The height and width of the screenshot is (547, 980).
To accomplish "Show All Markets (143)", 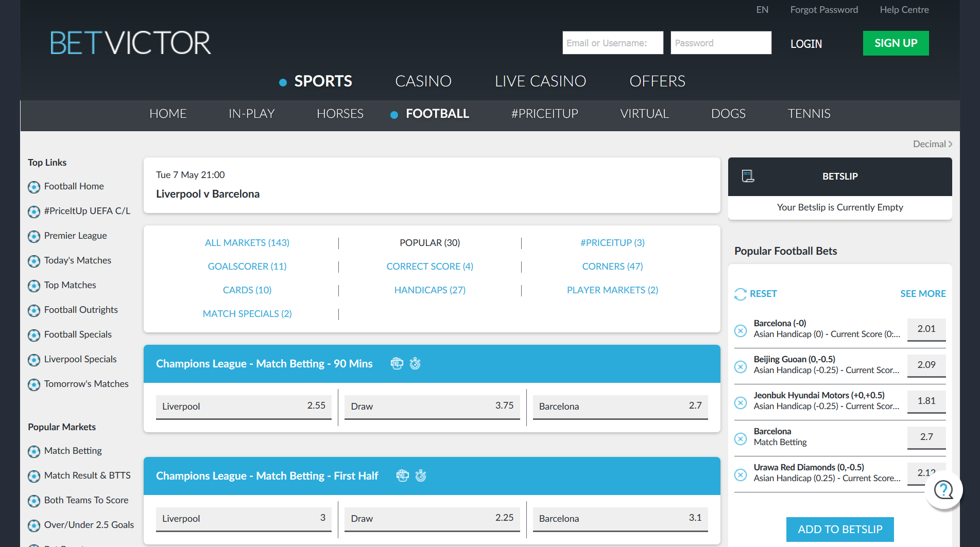I will tap(247, 243).
